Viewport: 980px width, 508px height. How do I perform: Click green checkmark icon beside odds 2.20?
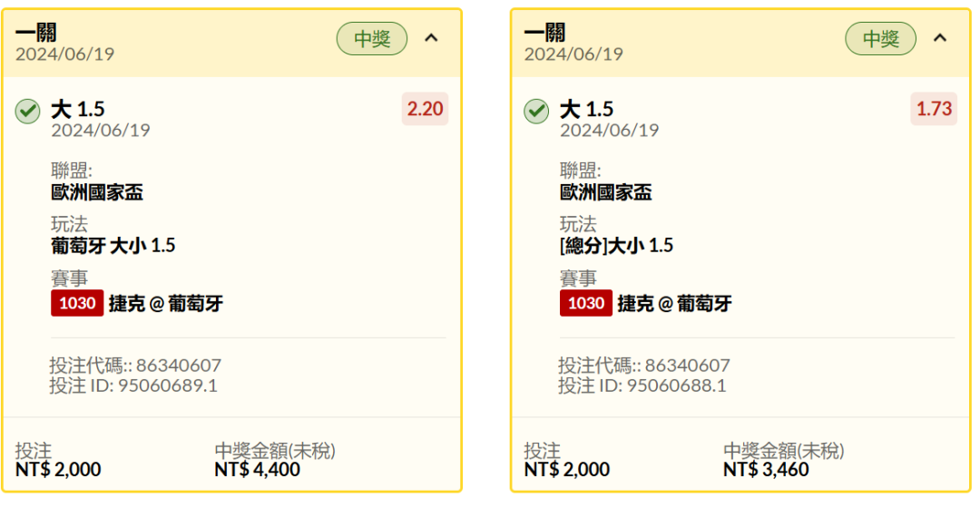click(27, 112)
